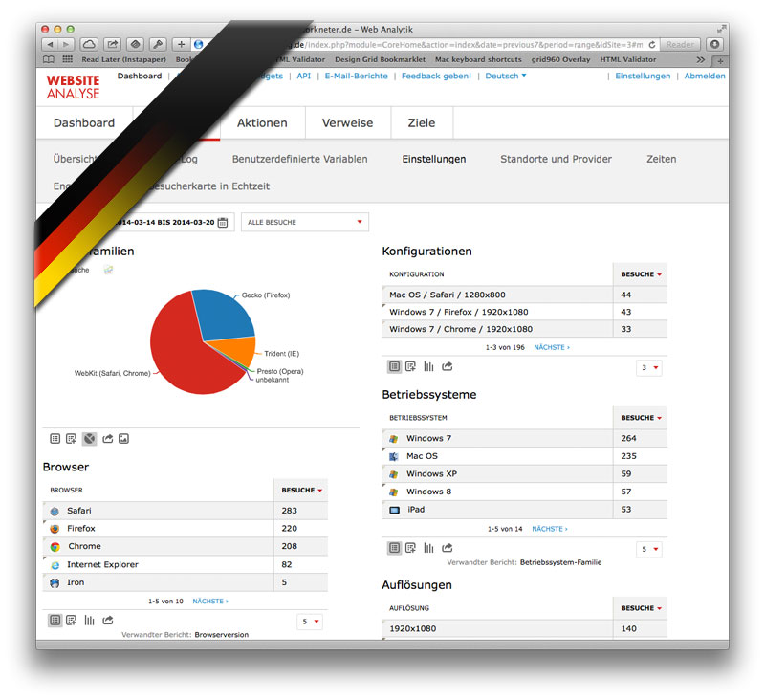This screenshot has height=700, width=765.
Task: Log out via the Abmelden link
Action: click(705, 76)
